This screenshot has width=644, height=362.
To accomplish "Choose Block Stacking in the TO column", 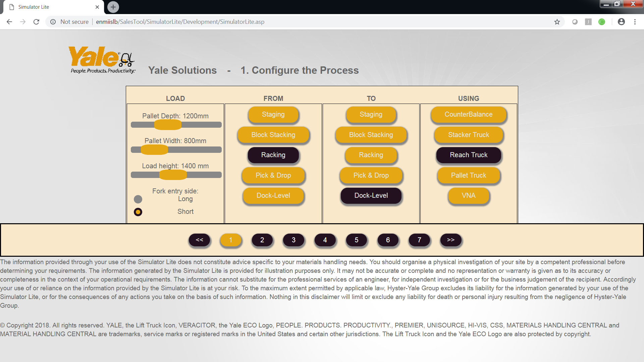I will pyautogui.click(x=371, y=135).
